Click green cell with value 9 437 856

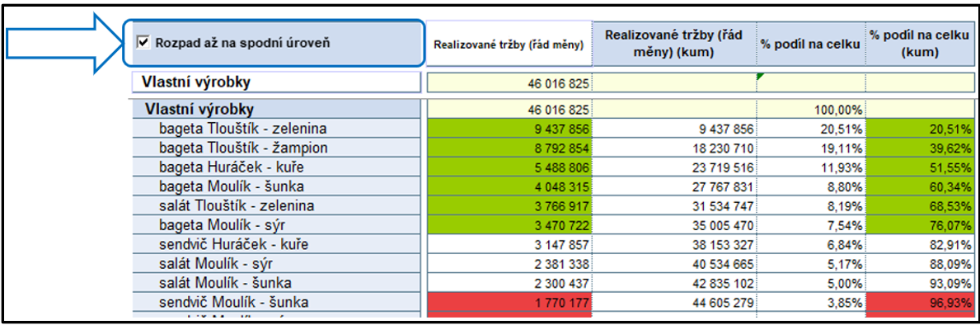509,130
